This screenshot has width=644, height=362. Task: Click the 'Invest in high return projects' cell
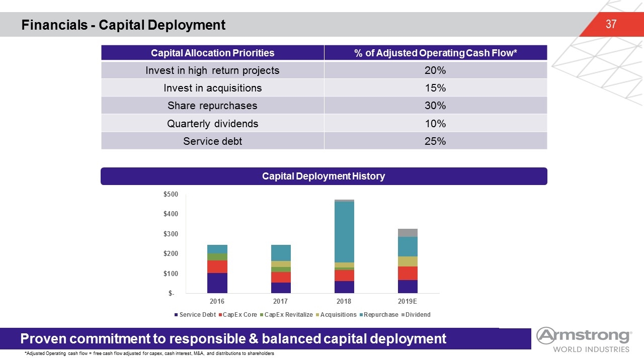[212, 70]
